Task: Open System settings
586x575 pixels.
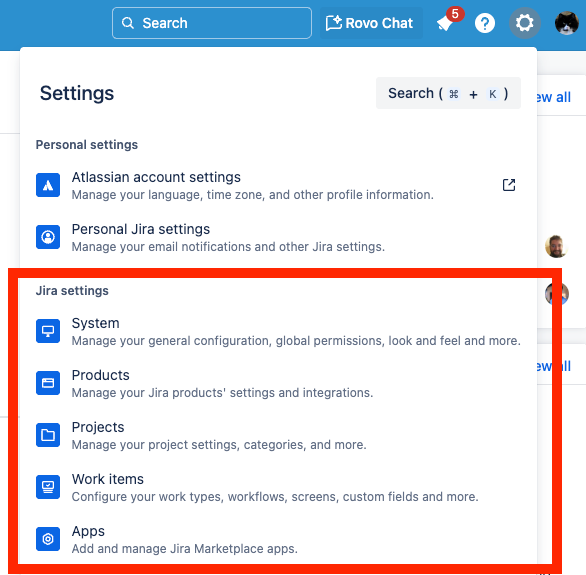Action: click(x=278, y=331)
